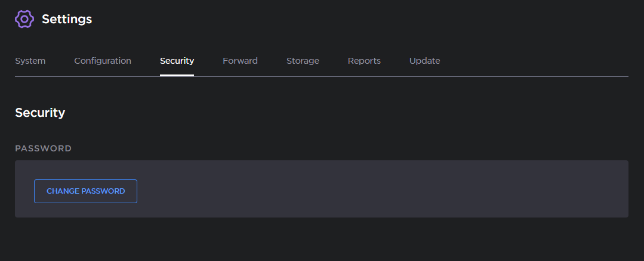Show the Storage tab
Viewport: 644px width, 261px height.
pos(303,61)
